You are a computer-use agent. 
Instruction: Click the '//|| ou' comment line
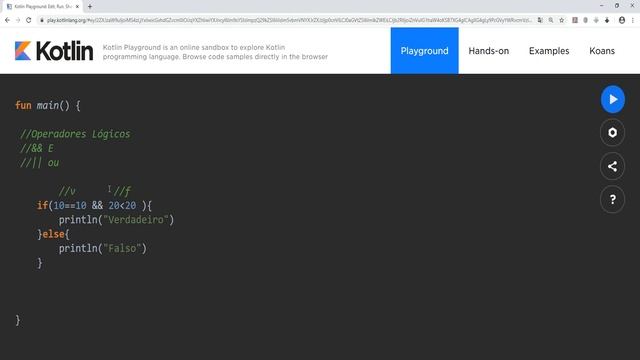(40, 163)
